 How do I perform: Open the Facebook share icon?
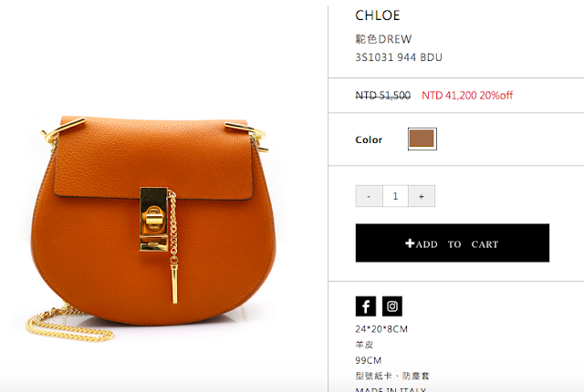[x=366, y=306]
